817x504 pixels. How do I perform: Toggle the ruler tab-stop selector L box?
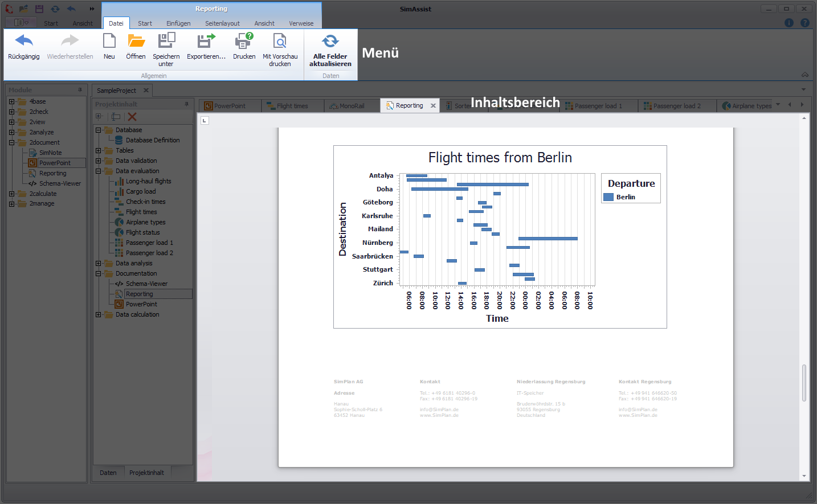(x=205, y=120)
